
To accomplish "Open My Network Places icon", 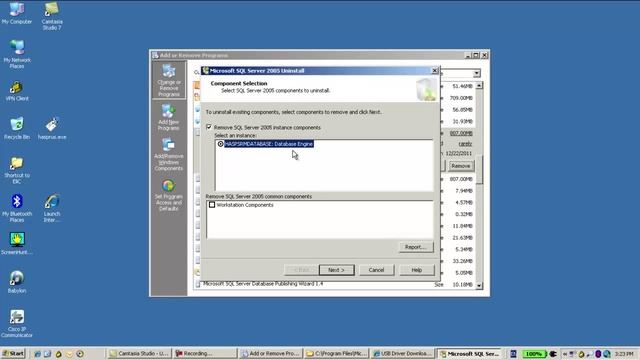I will [x=17, y=54].
